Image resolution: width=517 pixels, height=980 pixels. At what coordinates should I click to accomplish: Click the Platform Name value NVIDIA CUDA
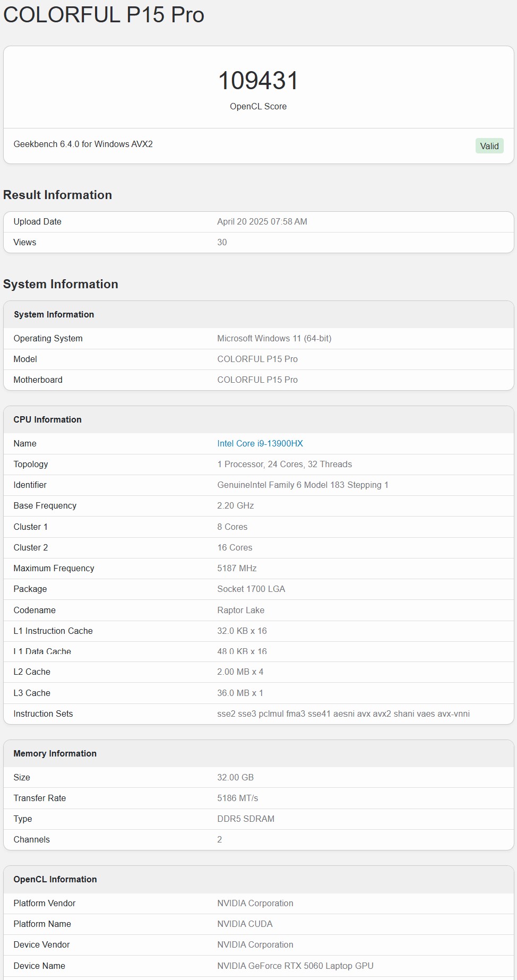tap(245, 924)
